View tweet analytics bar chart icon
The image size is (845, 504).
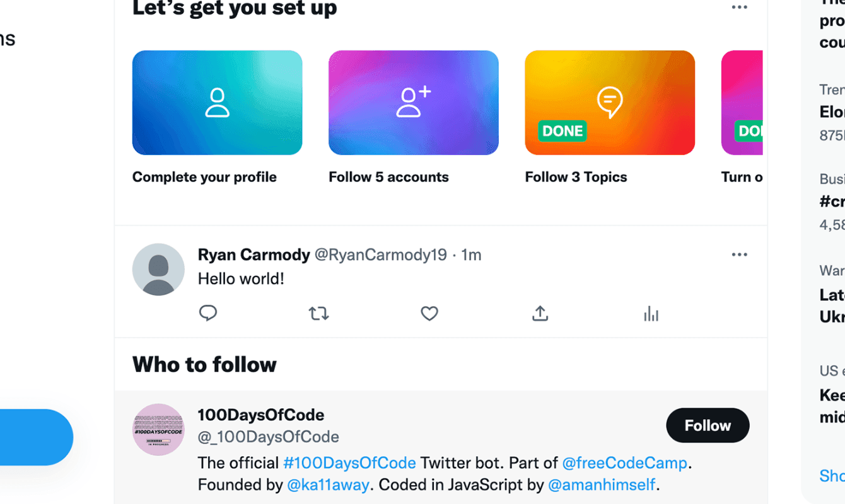[651, 314]
